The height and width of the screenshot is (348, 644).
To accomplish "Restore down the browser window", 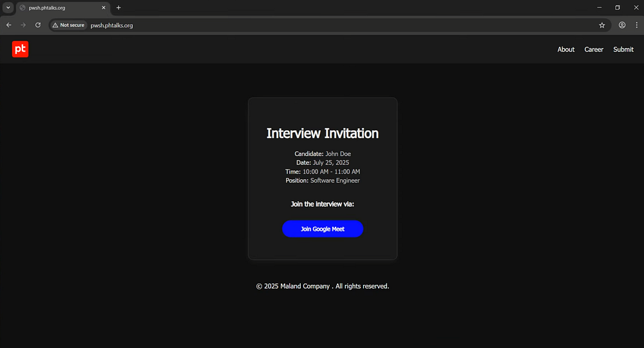I will point(618,7).
